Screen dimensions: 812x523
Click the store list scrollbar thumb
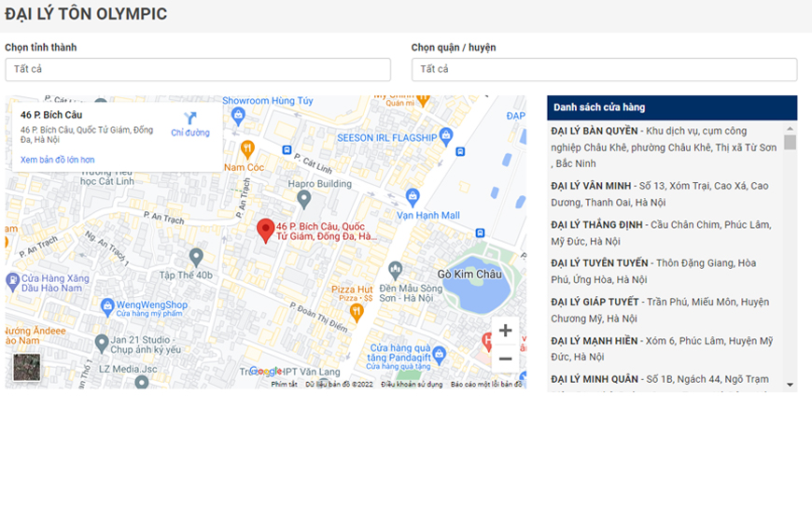coord(790,142)
